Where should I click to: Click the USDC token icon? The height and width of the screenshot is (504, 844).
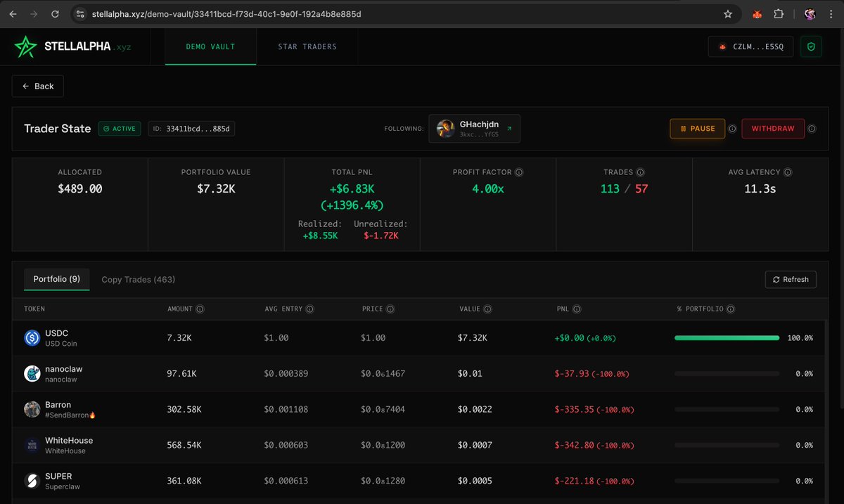(32, 338)
